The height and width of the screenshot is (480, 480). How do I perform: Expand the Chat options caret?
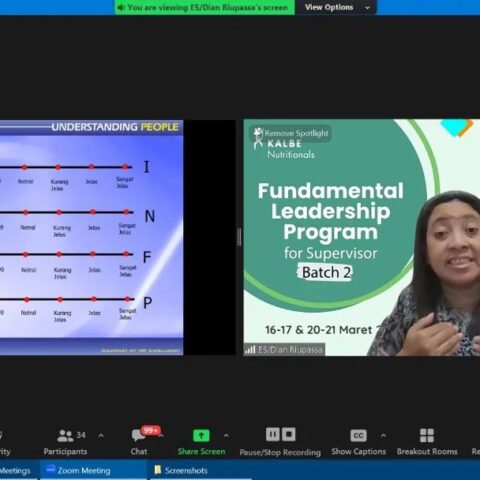point(161,436)
